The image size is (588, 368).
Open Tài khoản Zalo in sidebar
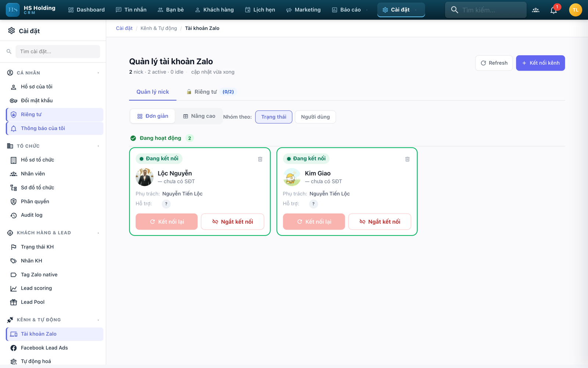54,334
